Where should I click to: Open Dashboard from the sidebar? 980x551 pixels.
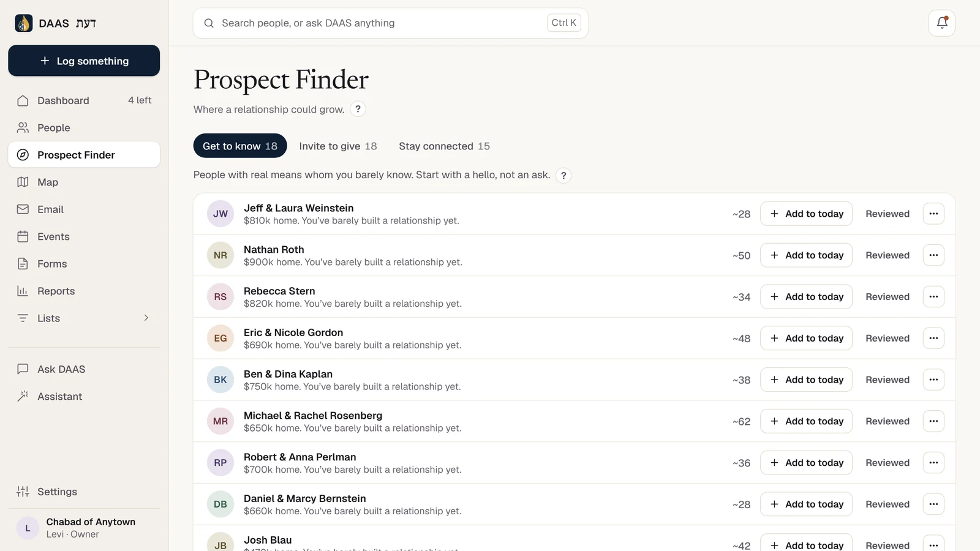(84, 100)
